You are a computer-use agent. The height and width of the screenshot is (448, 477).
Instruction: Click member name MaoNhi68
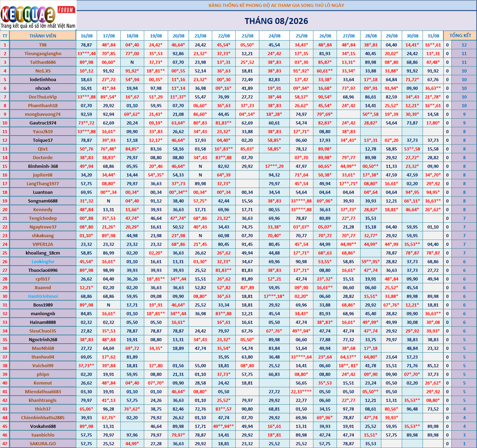tap(43, 348)
